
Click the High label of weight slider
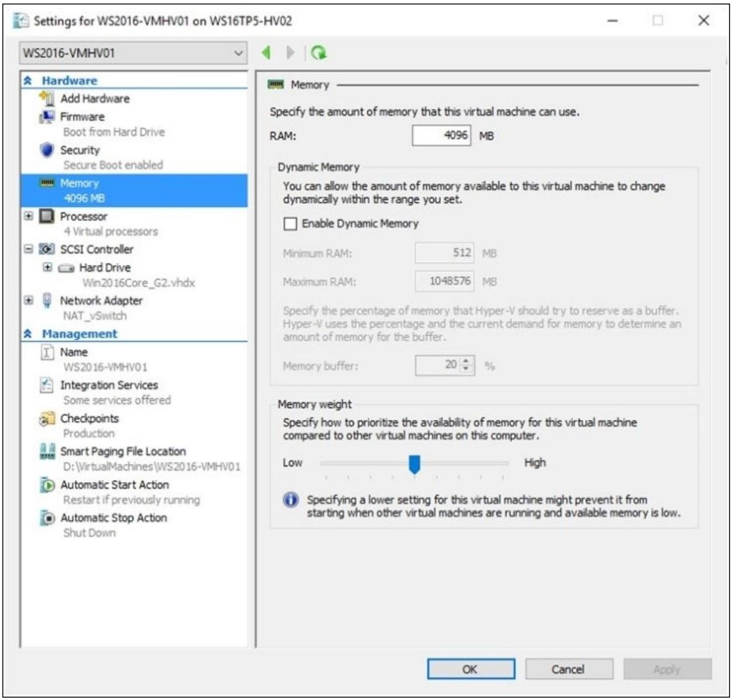click(x=535, y=463)
